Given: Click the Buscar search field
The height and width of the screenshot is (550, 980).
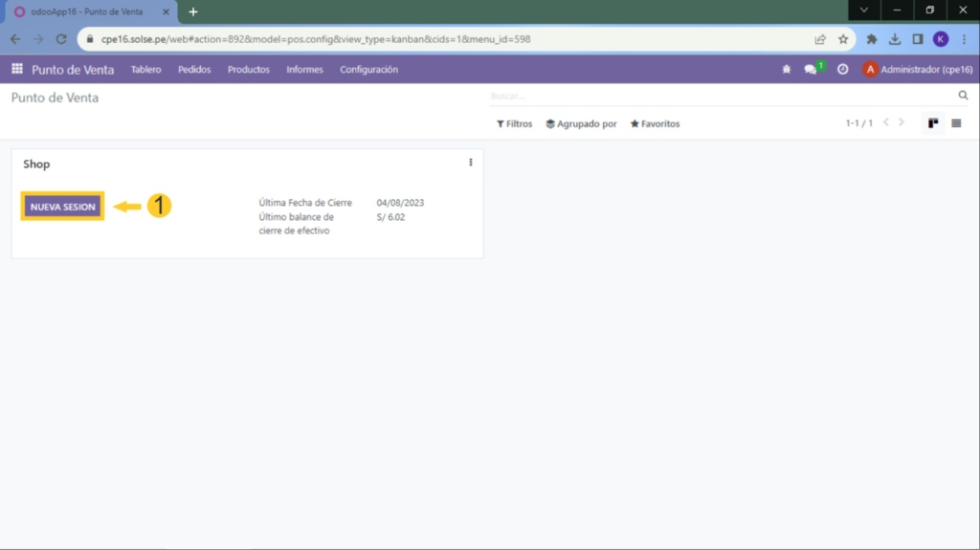Looking at the screenshot, I should point(718,96).
